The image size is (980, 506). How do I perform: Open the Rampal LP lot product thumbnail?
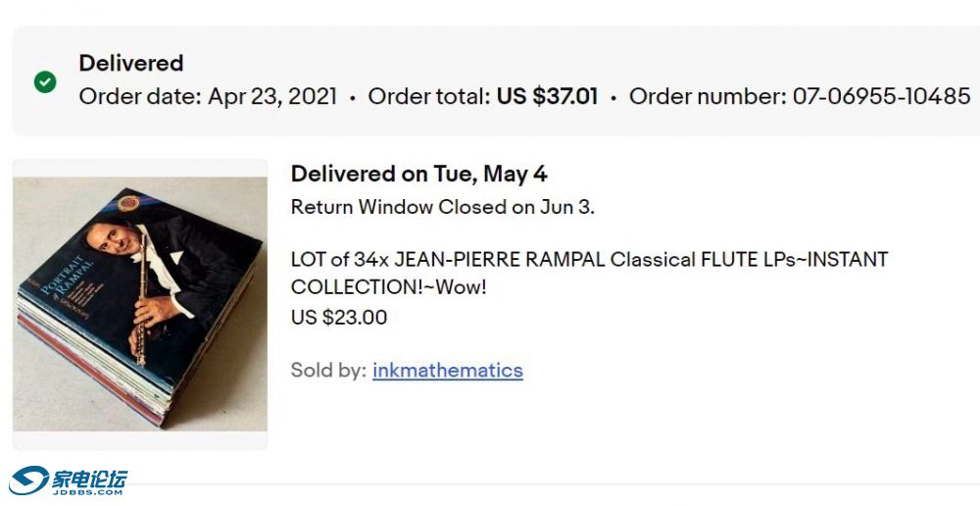(140, 304)
